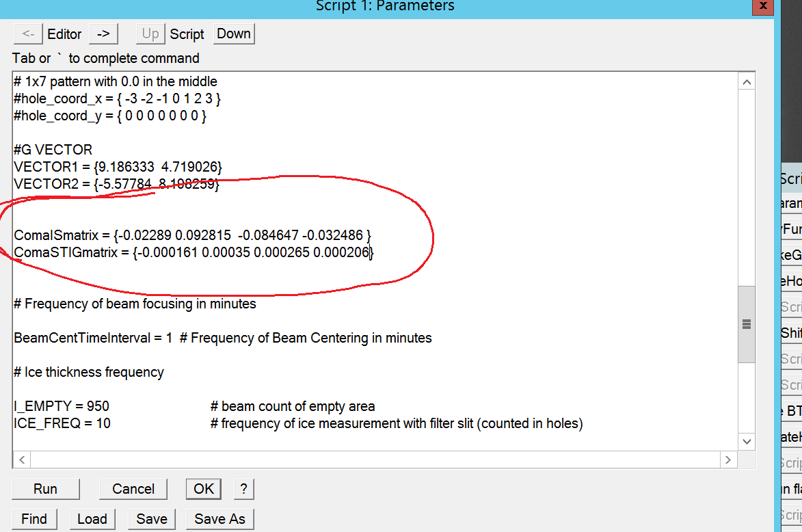
Task: Click horizontal scrollbar left arrow
Action: 22,460
